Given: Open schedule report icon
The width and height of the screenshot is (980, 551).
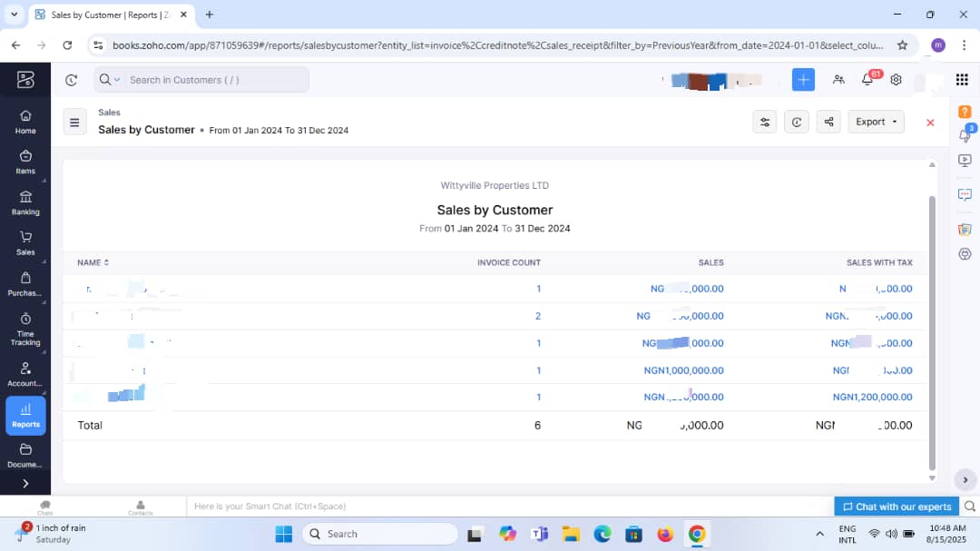Looking at the screenshot, I should coord(797,122).
